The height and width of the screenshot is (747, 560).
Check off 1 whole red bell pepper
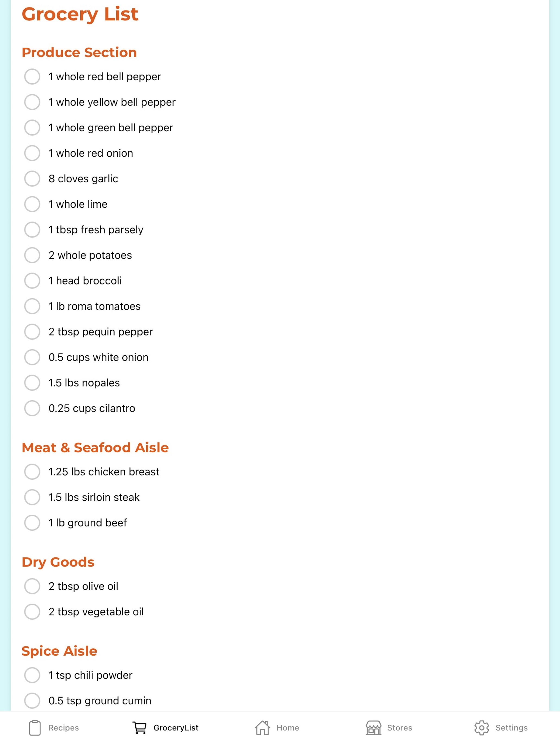[x=32, y=77]
